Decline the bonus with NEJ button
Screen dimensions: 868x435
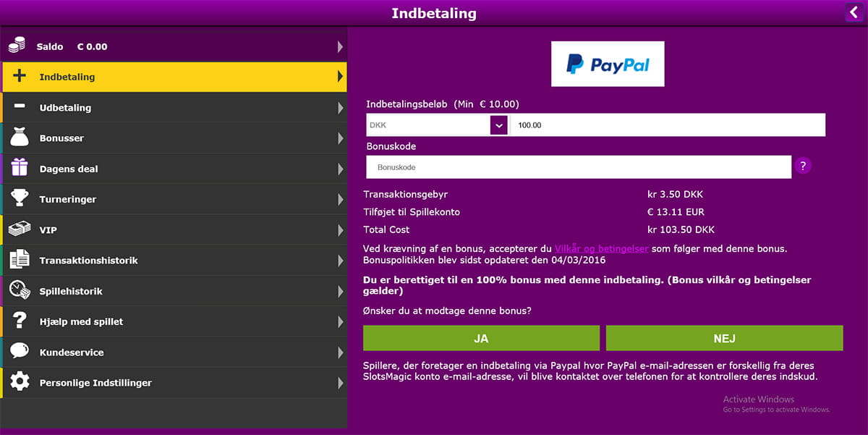pyautogui.click(x=724, y=338)
